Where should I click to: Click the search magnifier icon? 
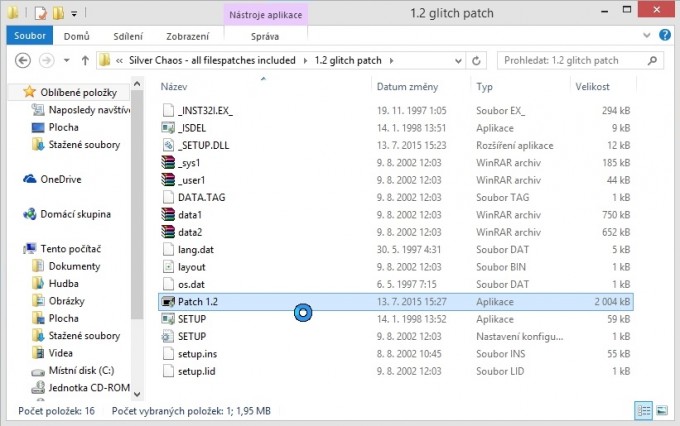(x=652, y=61)
